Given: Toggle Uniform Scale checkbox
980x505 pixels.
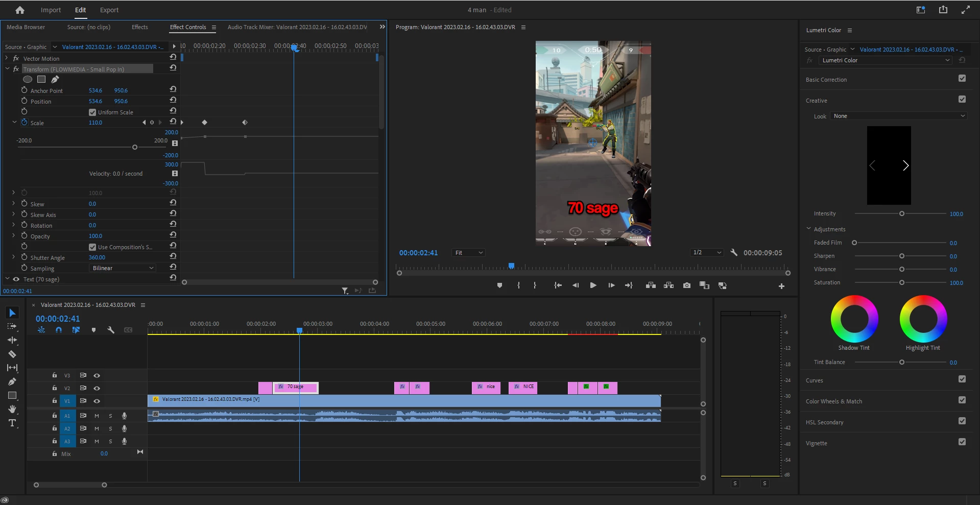Looking at the screenshot, I should pos(92,112).
